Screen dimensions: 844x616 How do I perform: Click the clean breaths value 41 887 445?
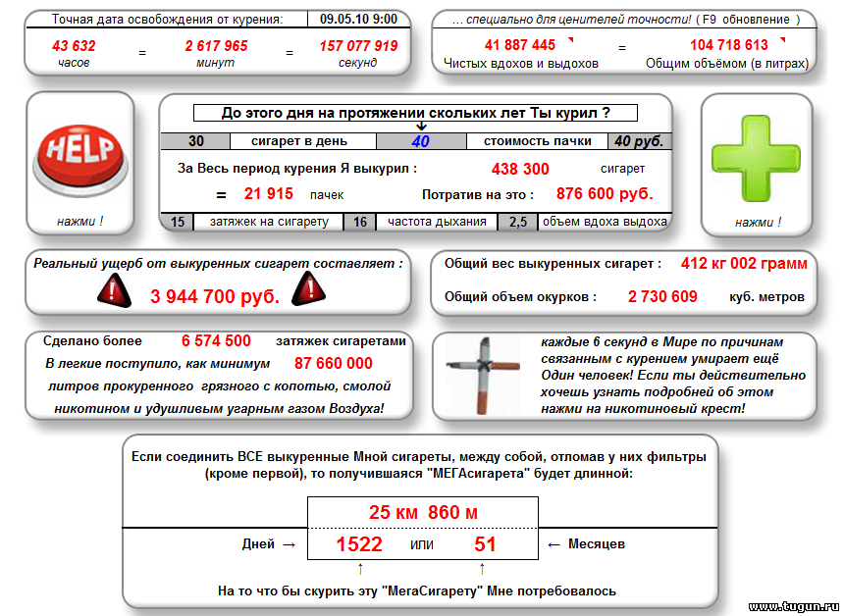pos(520,45)
